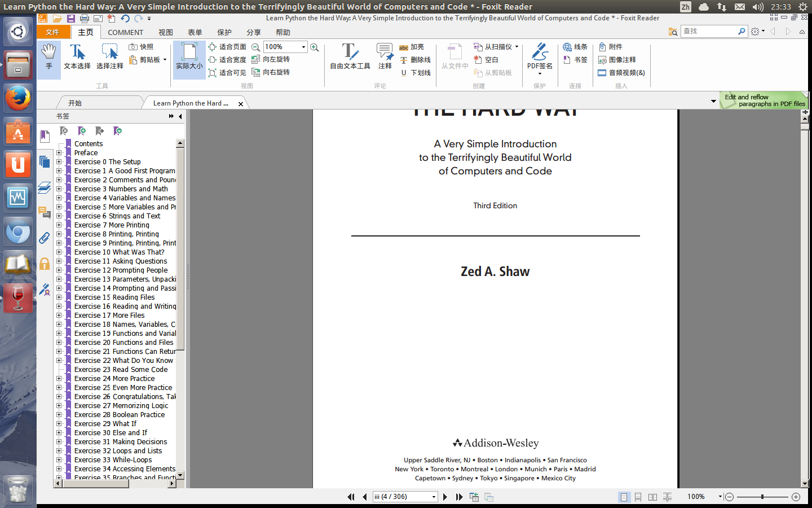This screenshot has width=812, height=508.
Task: Select the Hand (手) tool
Action: (49, 57)
